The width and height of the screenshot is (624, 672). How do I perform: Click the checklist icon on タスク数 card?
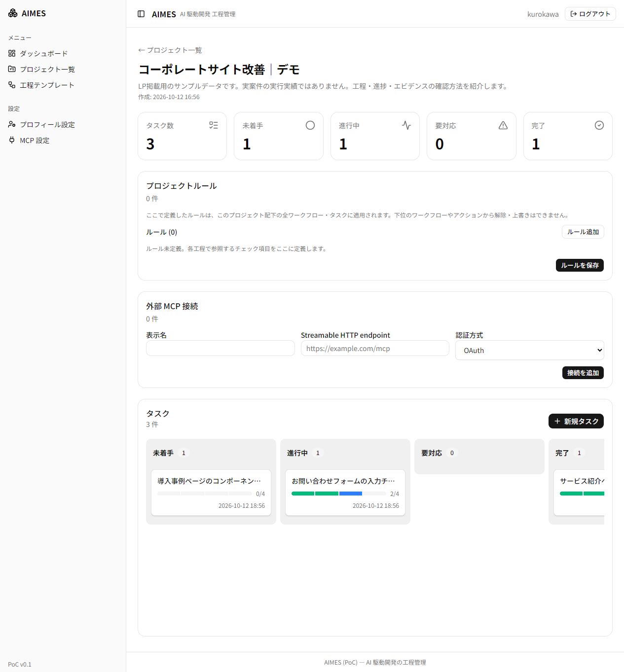point(214,125)
